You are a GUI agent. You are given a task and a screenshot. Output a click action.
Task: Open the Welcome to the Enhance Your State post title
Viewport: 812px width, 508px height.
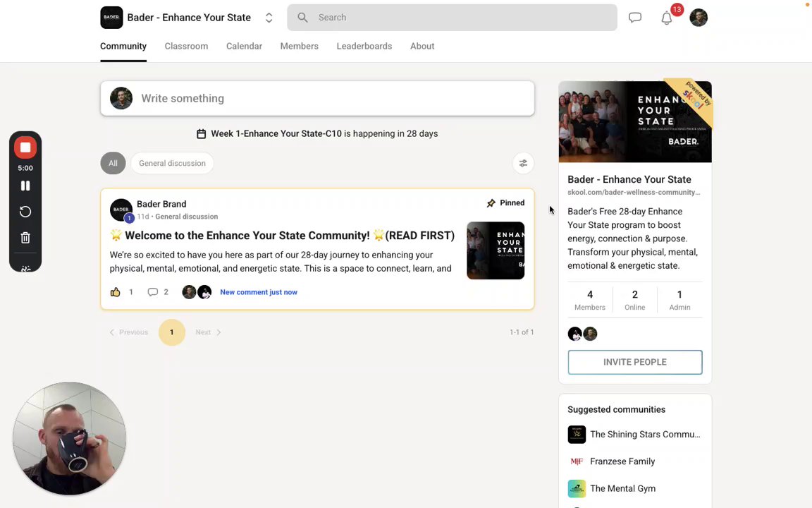[282, 236]
